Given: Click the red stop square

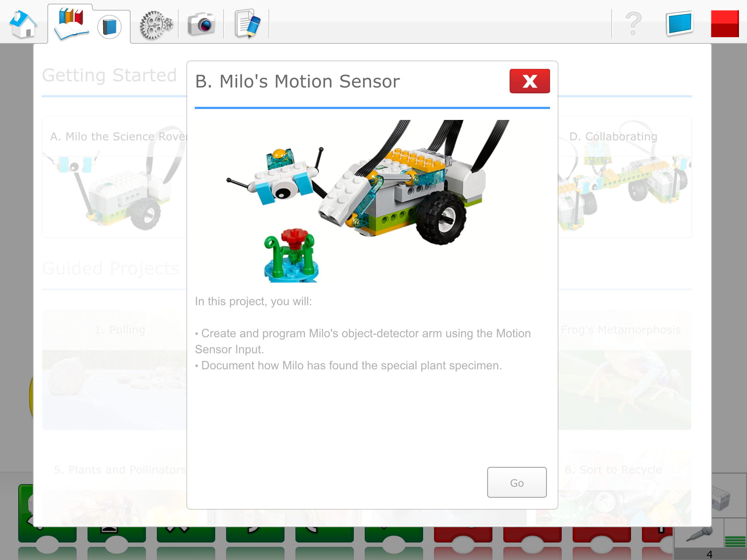Looking at the screenshot, I should point(725,24).
